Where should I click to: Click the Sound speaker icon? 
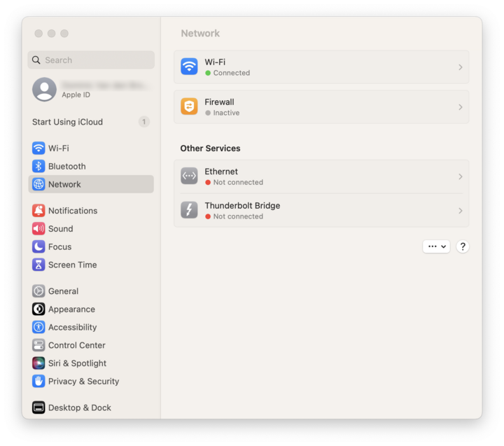click(x=38, y=229)
